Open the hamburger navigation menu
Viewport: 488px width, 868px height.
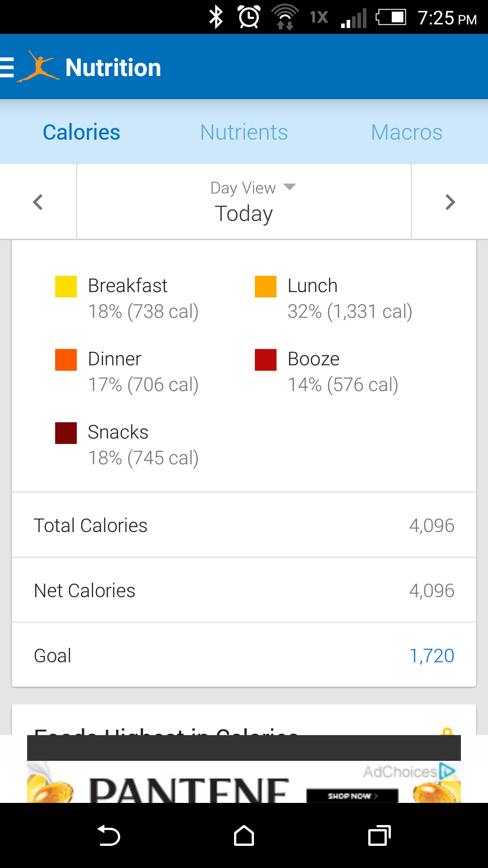pos(7,67)
